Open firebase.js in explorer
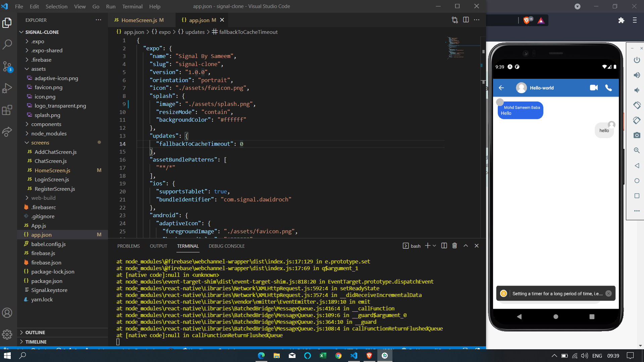This screenshot has height=362, width=644. (x=62, y=253)
